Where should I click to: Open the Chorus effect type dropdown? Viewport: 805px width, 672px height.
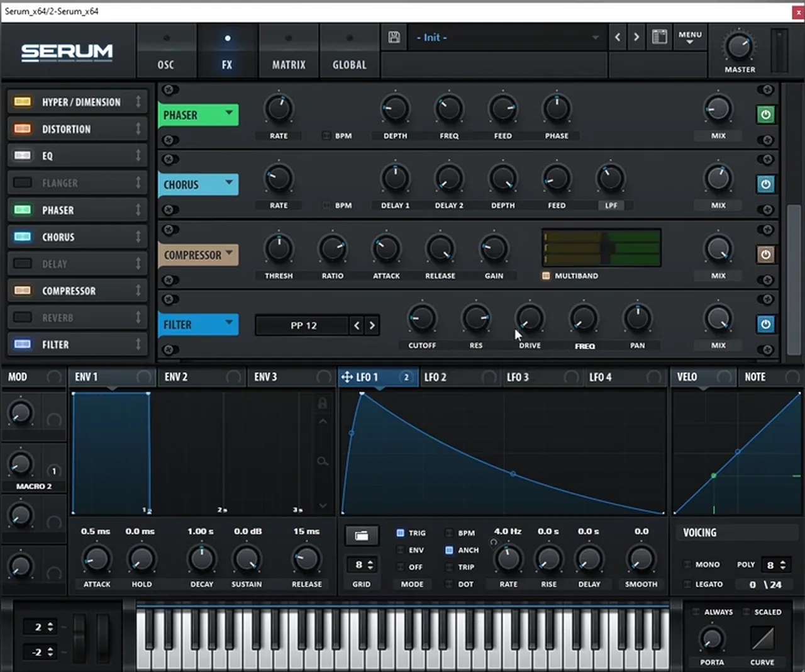pyautogui.click(x=198, y=185)
